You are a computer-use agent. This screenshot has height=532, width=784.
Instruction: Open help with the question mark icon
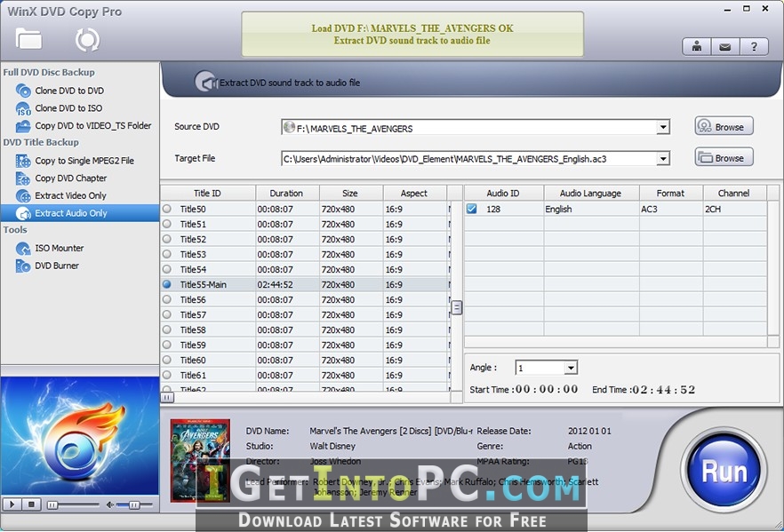754,47
